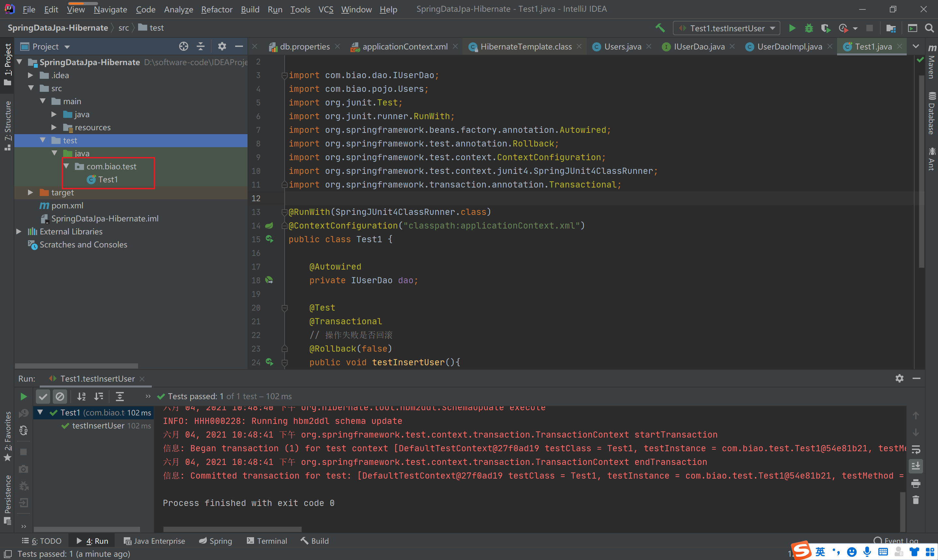The width and height of the screenshot is (938, 560).
Task: Click Project panel horizontal scrollbar
Action: click(76, 366)
